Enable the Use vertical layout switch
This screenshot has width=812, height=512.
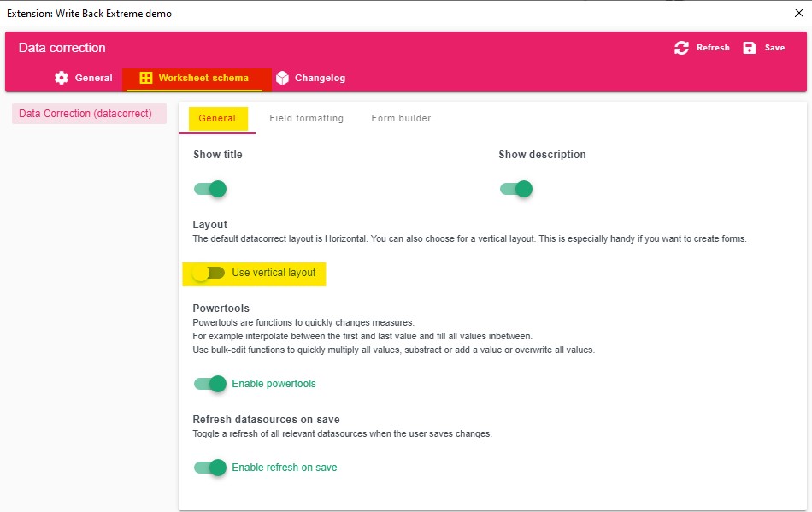point(209,273)
